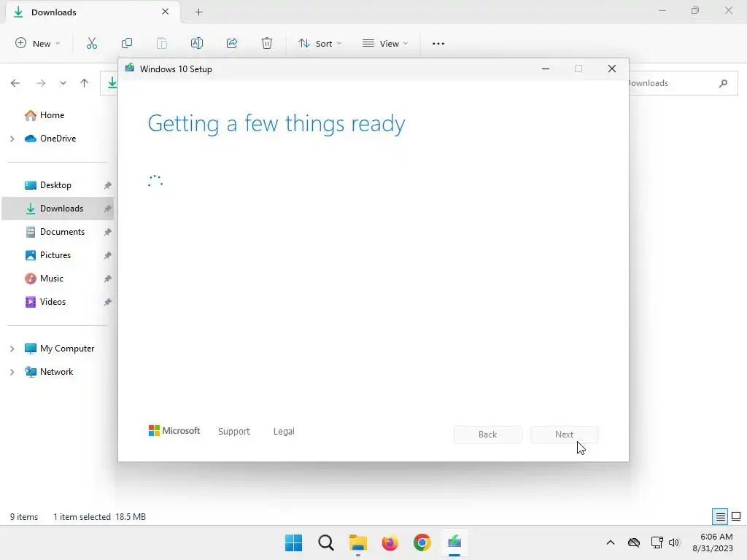Viewport: 747px width, 560px height.
Task: Select My Computer in navigation pane
Action: pos(66,349)
